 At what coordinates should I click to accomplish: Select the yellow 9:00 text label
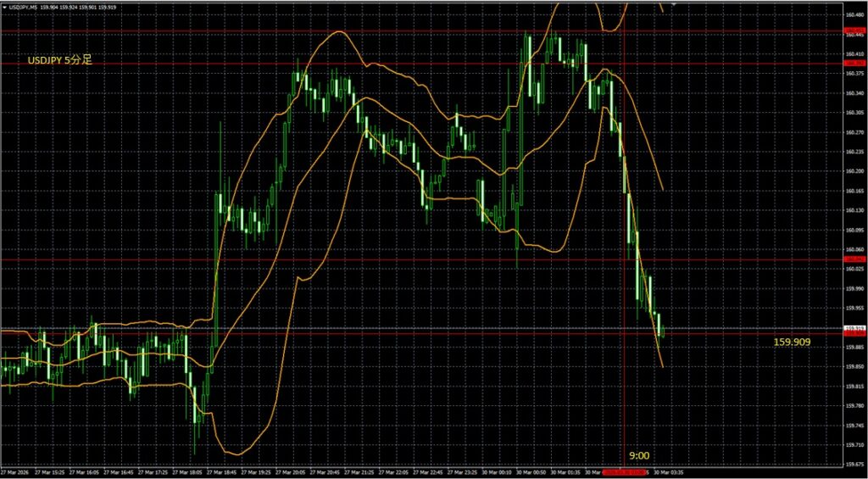639,456
